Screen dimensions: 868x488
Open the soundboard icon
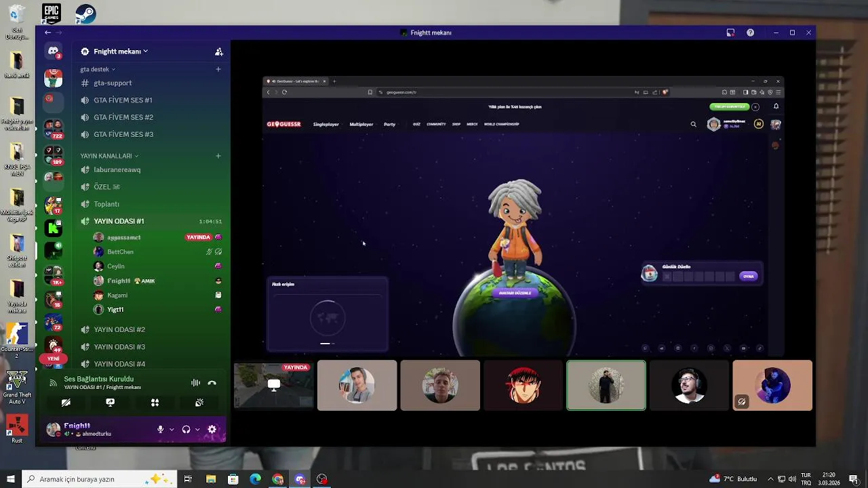199,403
